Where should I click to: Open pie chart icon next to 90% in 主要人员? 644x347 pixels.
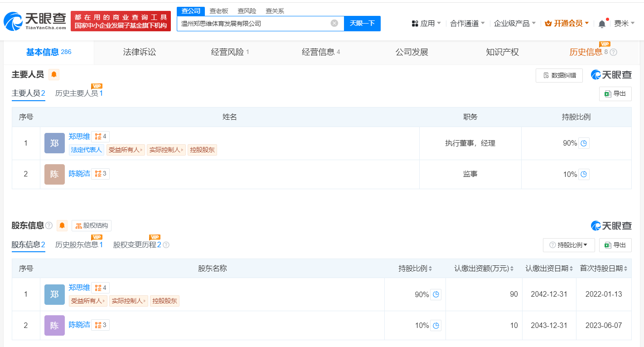tap(584, 143)
